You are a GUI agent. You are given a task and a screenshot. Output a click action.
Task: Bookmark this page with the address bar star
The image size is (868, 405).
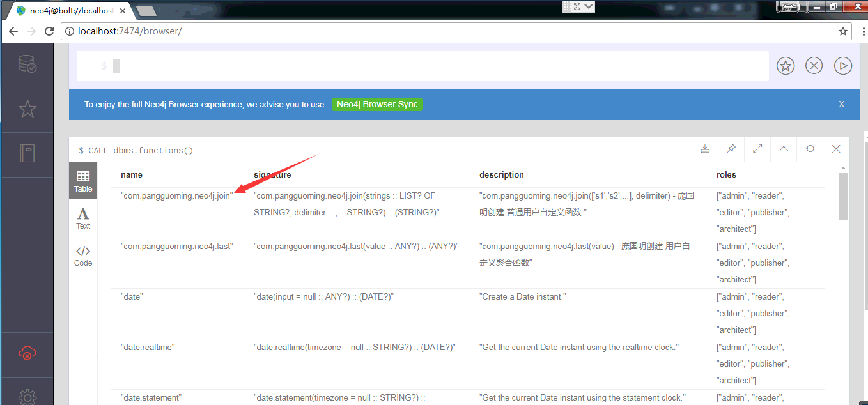click(843, 31)
